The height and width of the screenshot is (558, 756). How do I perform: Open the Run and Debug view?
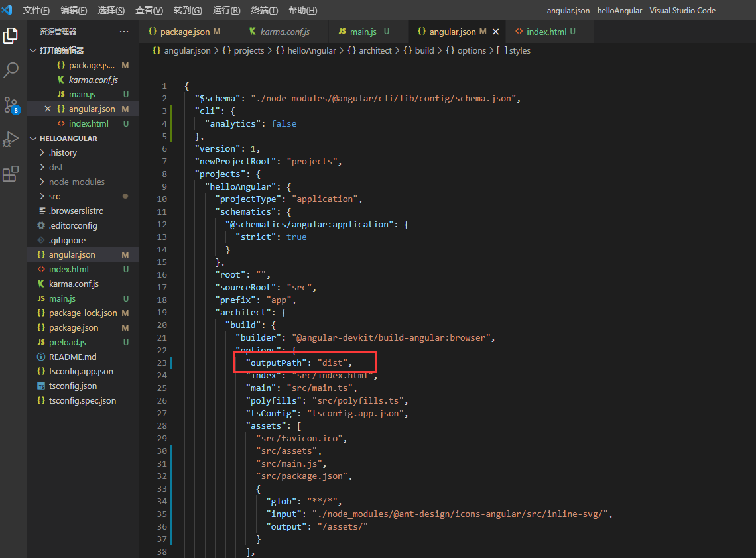point(11,139)
